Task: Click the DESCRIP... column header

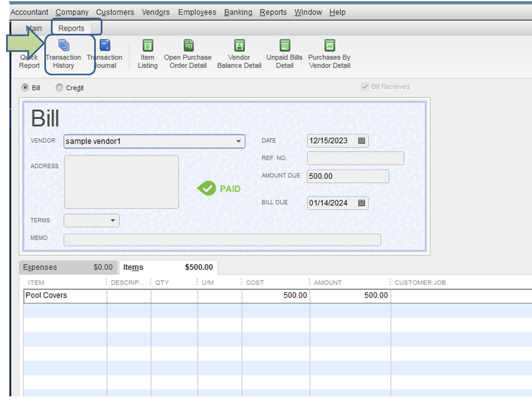Action: point(127,282)
